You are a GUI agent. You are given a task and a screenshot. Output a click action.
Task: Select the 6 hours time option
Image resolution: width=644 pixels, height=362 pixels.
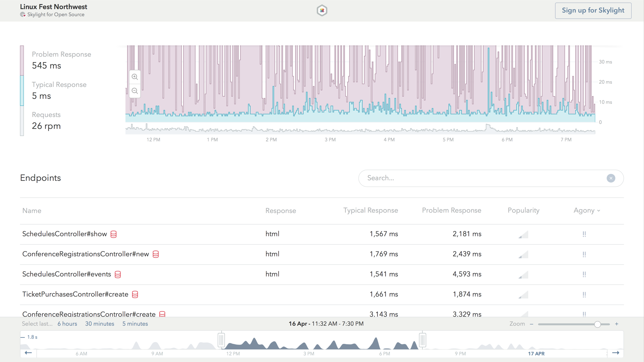67,323
